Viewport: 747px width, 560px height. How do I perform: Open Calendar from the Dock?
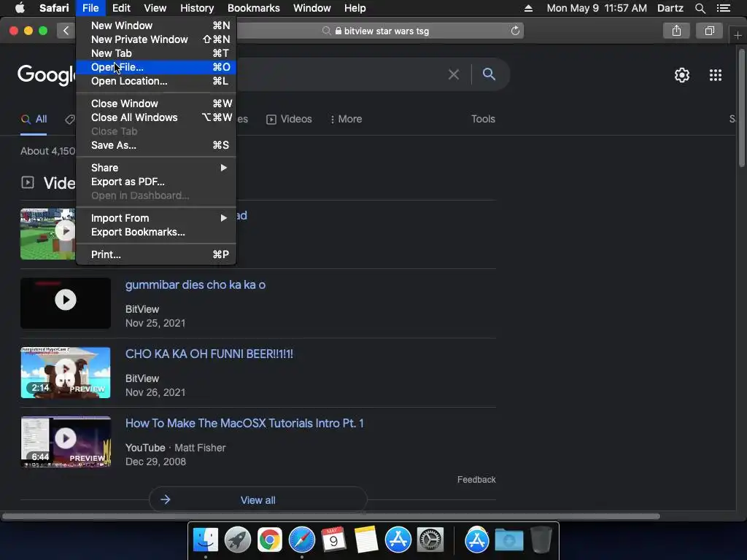(333, 540)
